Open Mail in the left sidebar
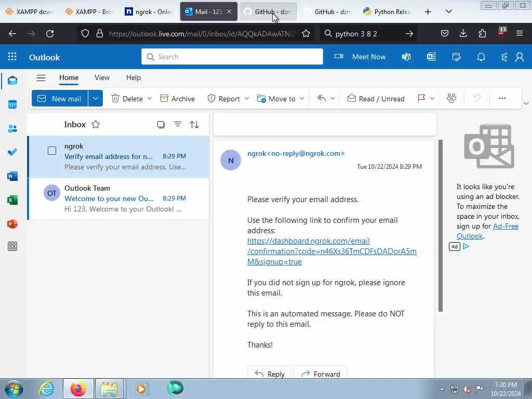 tap(12, 81)
